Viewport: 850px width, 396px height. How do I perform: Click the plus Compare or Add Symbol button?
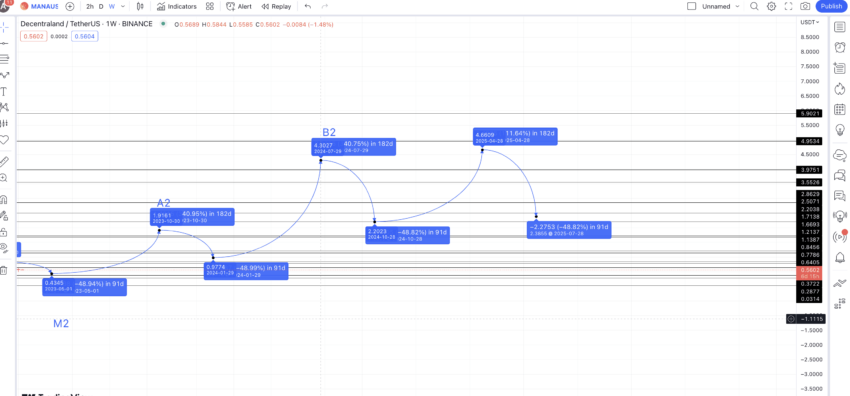(70, 7)
